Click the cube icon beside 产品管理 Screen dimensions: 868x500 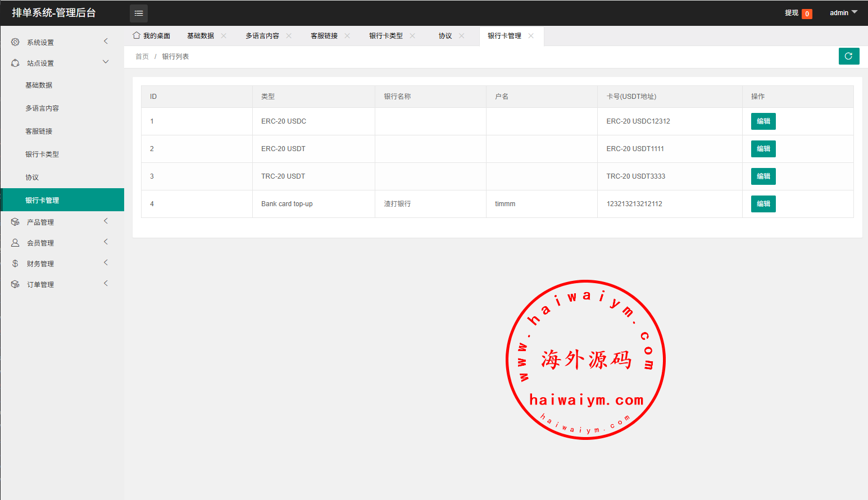15,222
